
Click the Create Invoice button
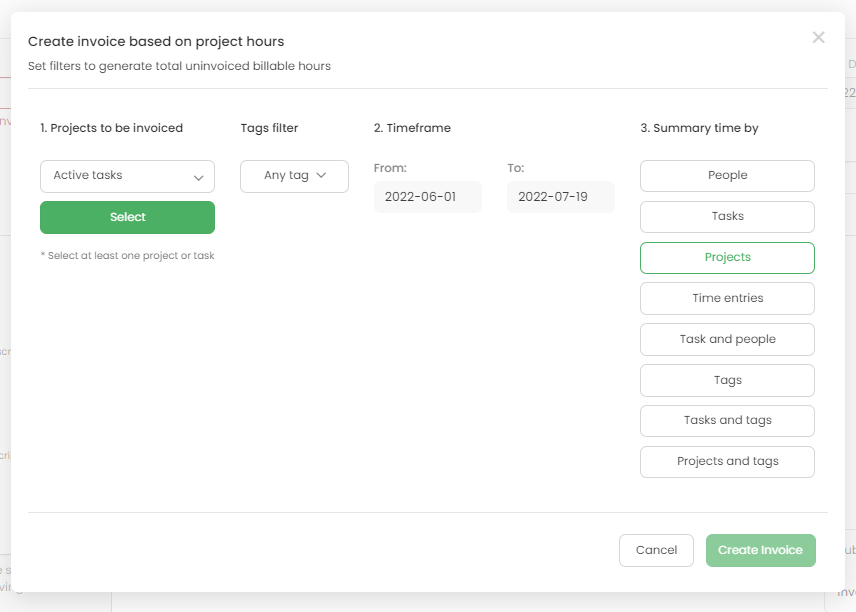[x=760, y=551]
